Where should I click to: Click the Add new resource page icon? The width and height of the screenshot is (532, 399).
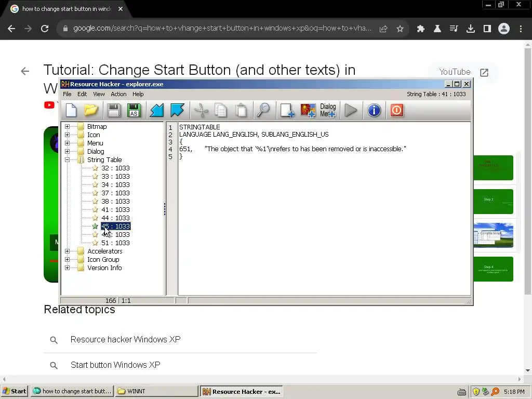(287, 110)
